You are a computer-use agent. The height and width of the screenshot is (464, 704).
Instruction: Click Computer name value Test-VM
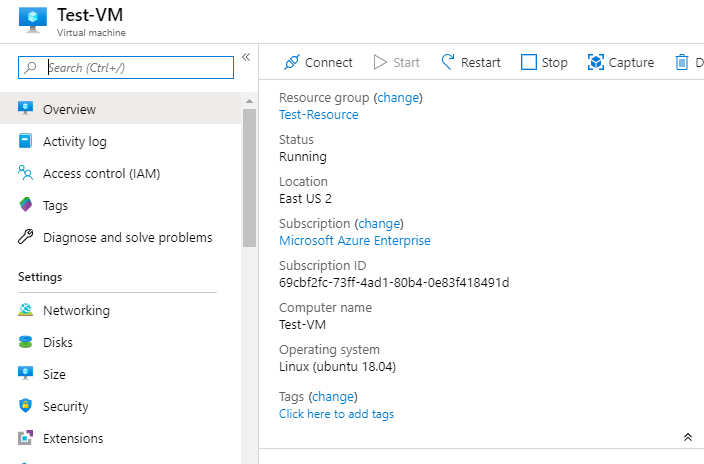coord(302,324)
